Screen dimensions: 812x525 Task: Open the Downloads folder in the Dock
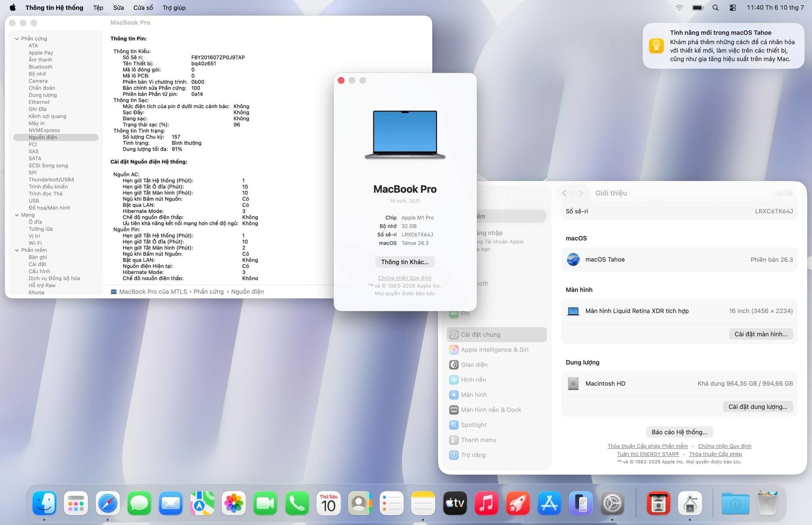pos(735,503)
